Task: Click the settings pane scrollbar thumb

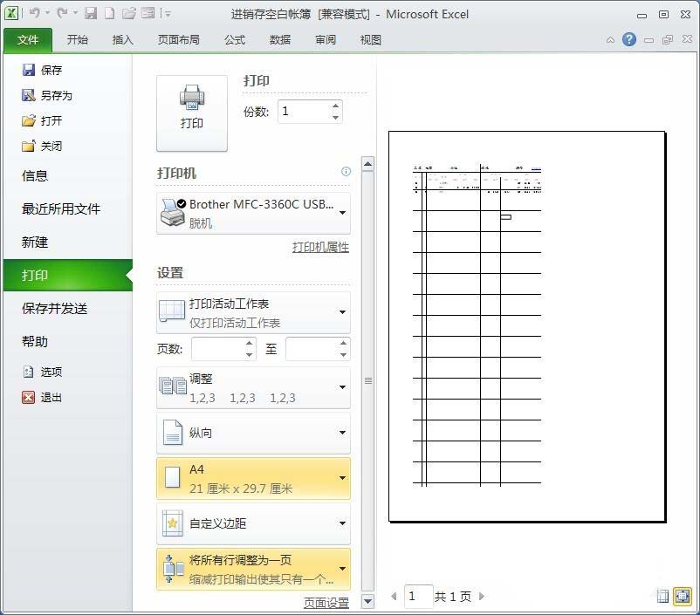Action: tap(367, 380)
